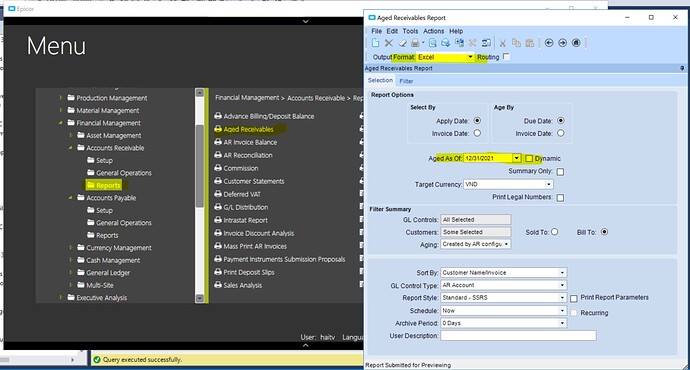Collapse the Financial Management tree node
690x370 pixels.
point(61,123)
